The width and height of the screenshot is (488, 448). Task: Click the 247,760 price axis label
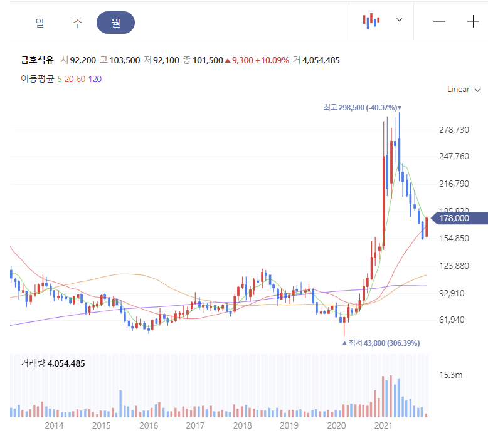tap(454, 156)
